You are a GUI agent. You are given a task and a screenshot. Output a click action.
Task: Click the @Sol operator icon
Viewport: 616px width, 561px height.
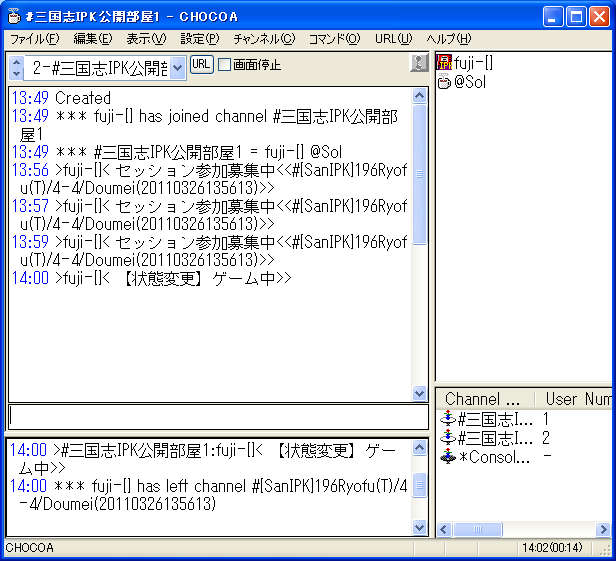point(445,83)
